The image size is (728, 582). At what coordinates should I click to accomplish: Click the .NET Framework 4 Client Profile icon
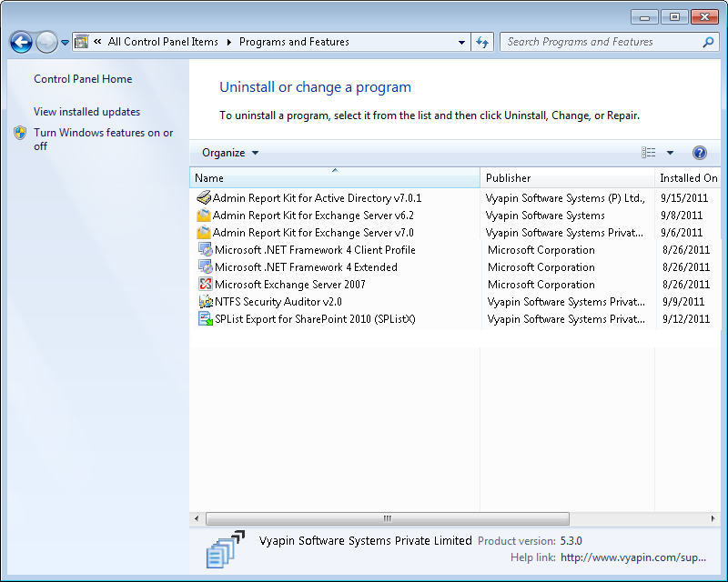(206, 250)
